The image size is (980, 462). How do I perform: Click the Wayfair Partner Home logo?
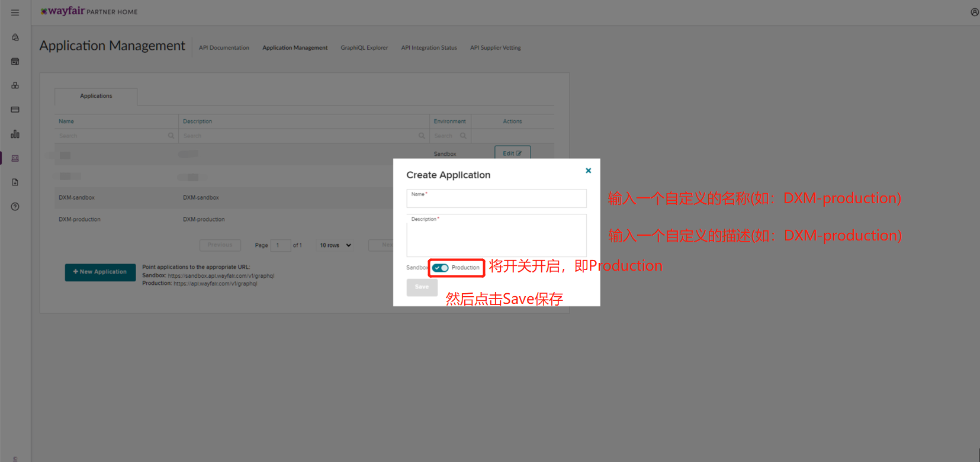point(89,11)
